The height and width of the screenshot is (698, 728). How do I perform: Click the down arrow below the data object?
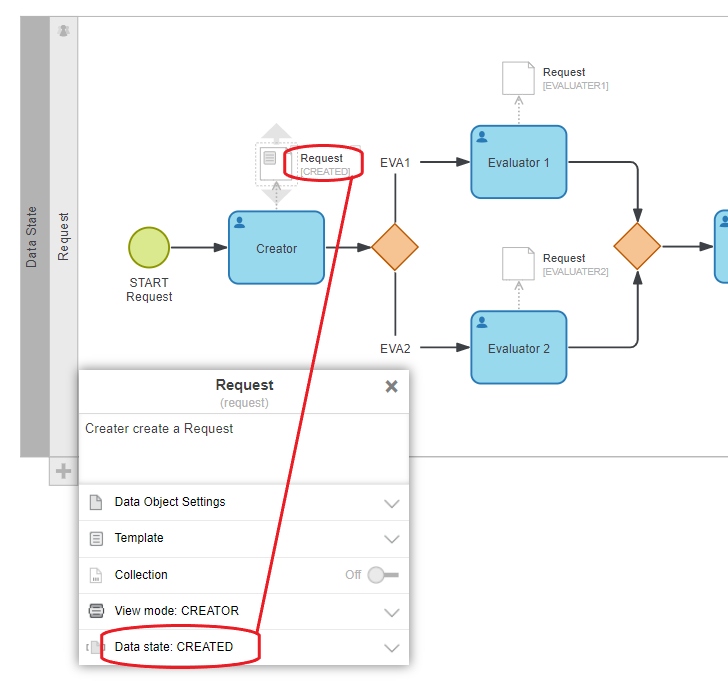point(276,195)
